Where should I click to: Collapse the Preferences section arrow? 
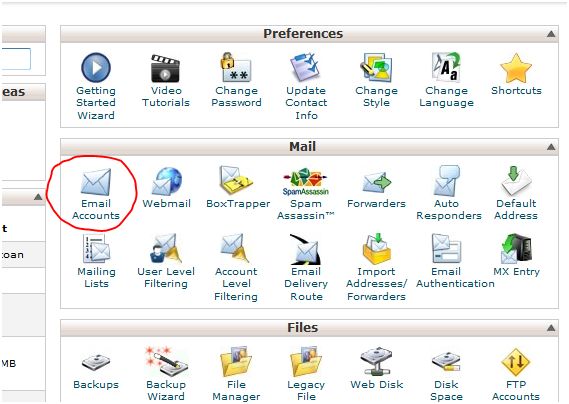550,34
